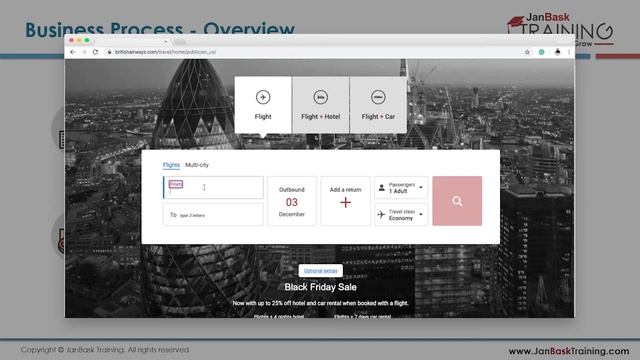Select the Flight + Car tile

tap(378, 105)
